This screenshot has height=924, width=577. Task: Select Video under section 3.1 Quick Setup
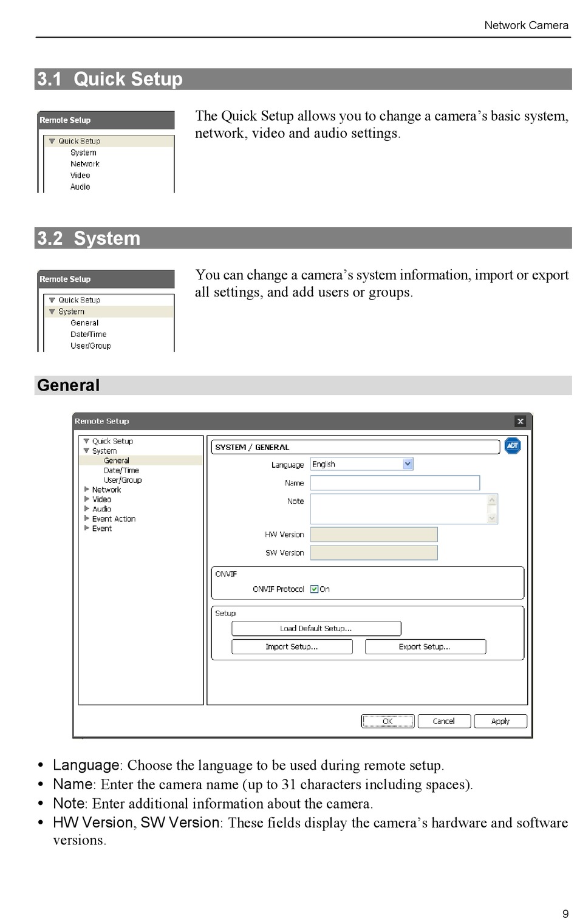point(80,176)
